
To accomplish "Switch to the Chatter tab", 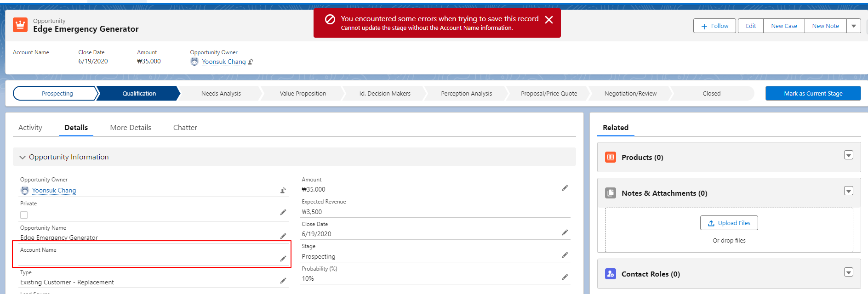I will point(185,128).
